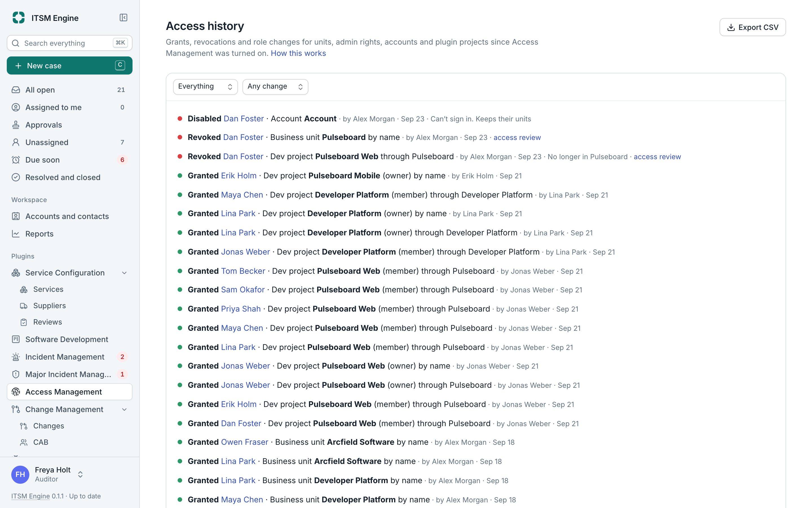Image resolution: width=812 pixels, height=508 pixels.
Task: Click the FH user avatar
Action: point(20,474)
